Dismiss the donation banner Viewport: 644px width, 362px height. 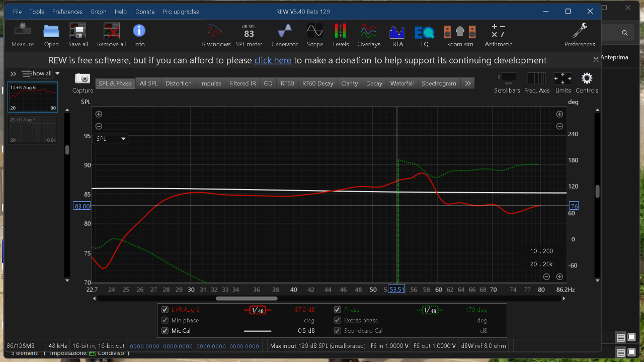(x=596, y=59)
